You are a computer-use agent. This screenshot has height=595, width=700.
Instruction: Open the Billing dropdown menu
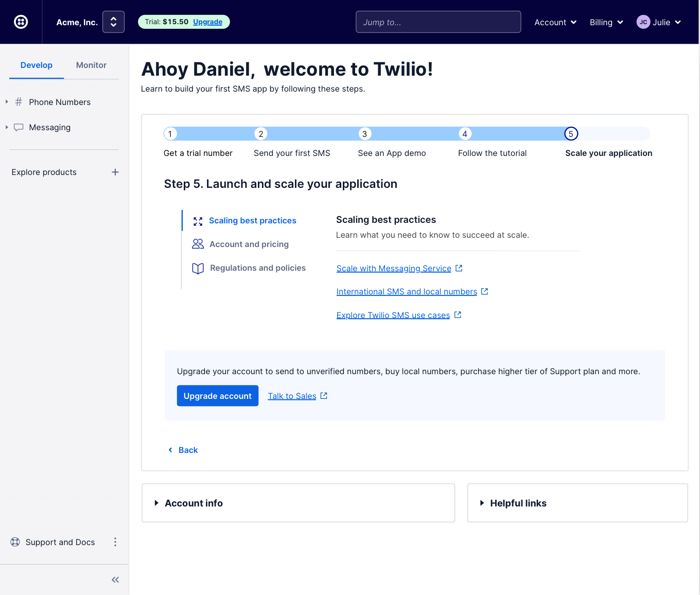(606, 22)
